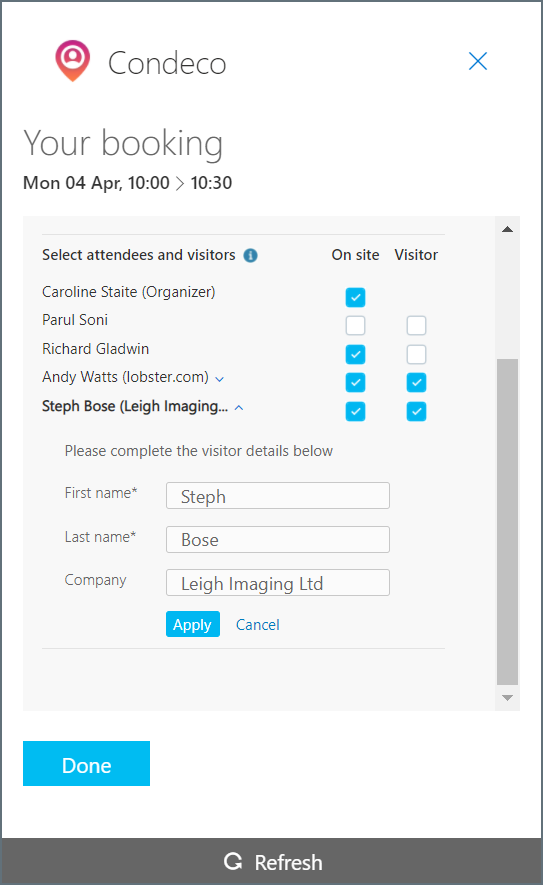
Task: Collapse Steph Bose visitor details chevron
Action: 239,408
